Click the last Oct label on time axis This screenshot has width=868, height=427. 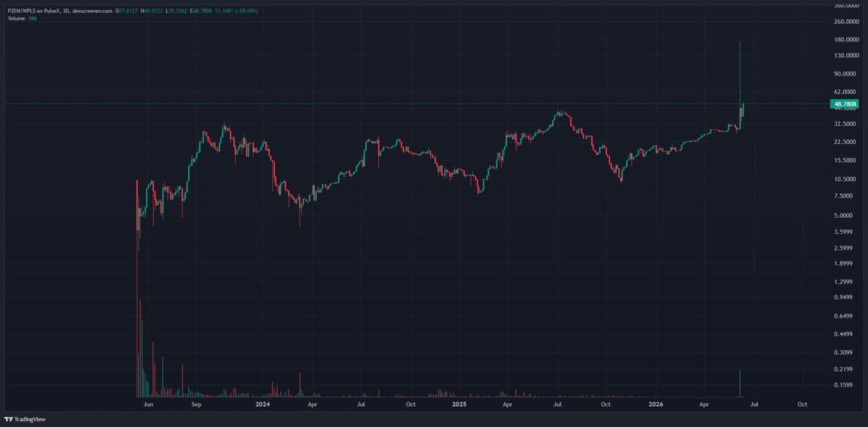click(x=802, y=405)
